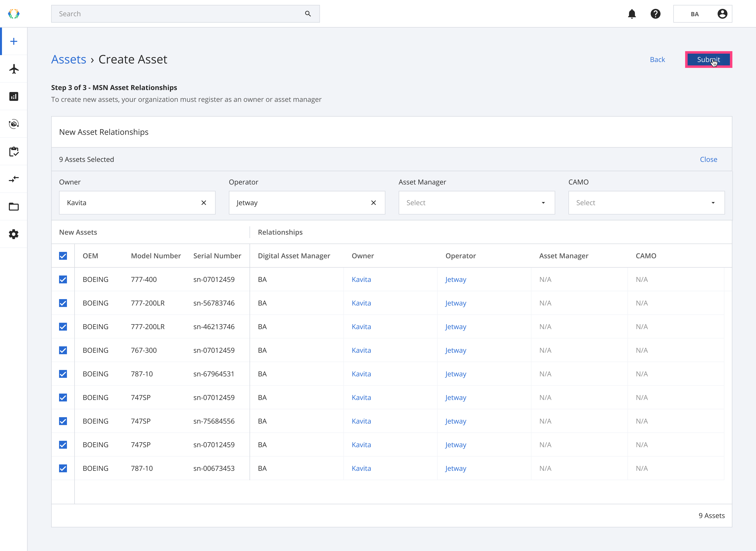Open Jetway operator link for 767-300

tap(456, 350)
